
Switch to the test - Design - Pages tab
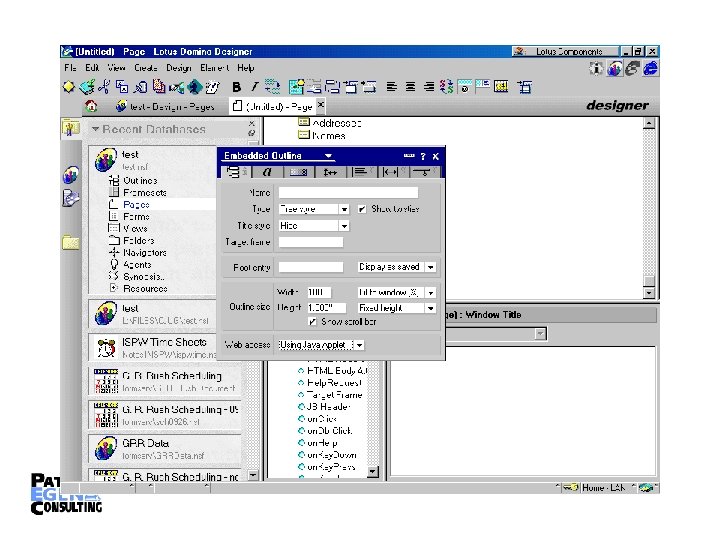pyautogui.click(x=165, y=107)
